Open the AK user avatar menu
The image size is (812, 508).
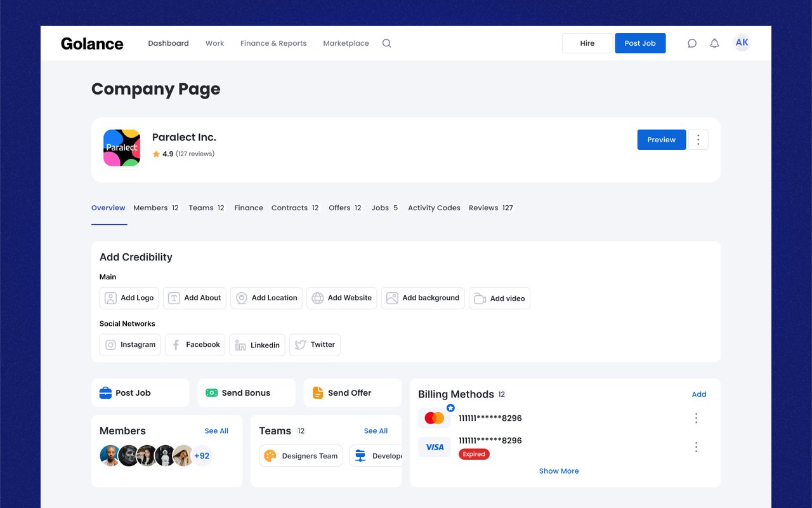pyautogui.click(x=742, y=43)
